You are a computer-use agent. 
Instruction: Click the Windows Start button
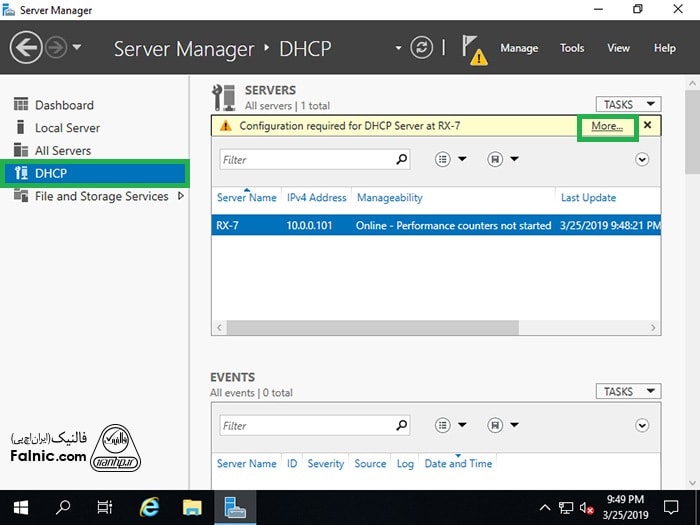(20, 507)
